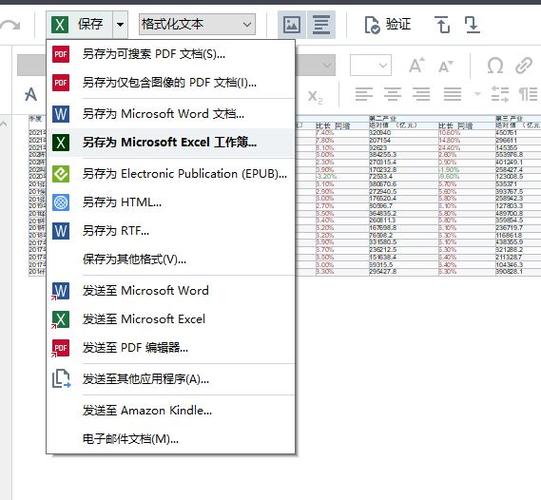The image size is (541, 500).
Task: Select 发送至 PDF 编辑器
Action: (171, 347)
